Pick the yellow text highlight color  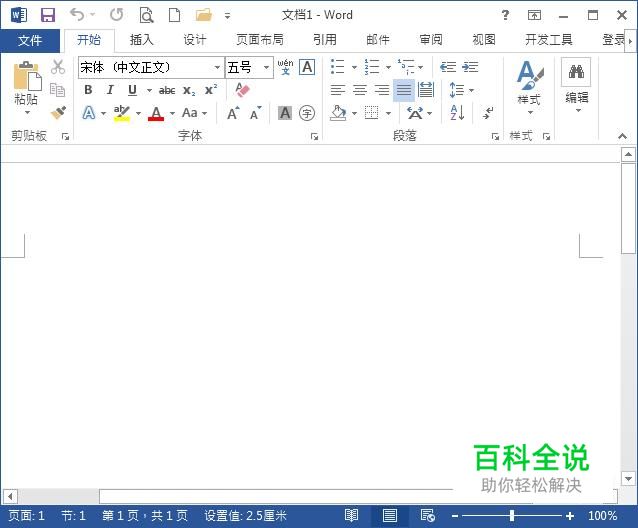click(122, 113)
